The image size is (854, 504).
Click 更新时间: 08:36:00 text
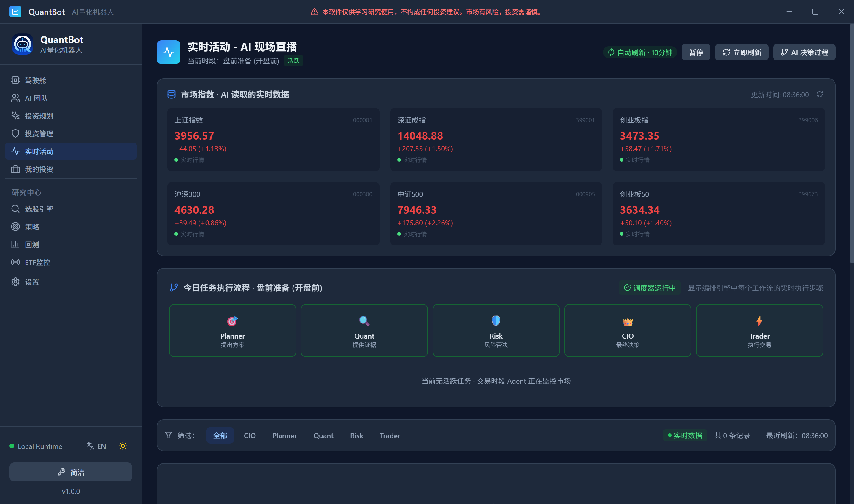780,94
